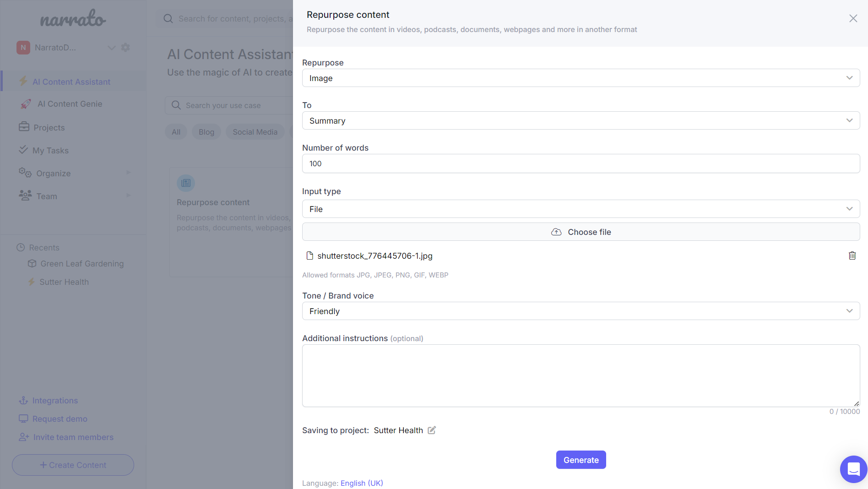Open the Tone / Brand voice dropdown

tap(581, 311)
